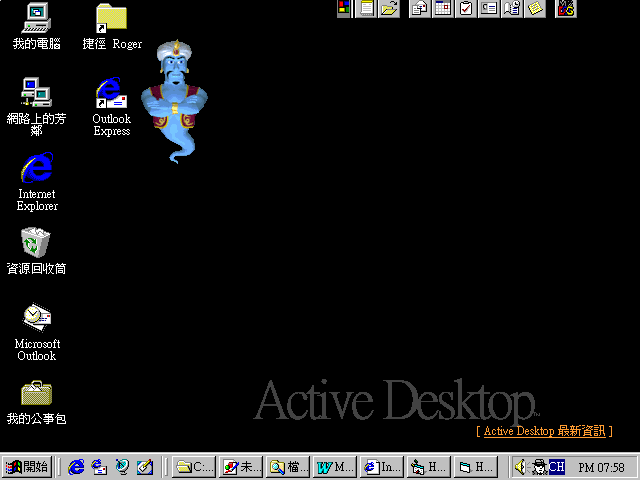Open the Office Shortcut Bar control menu
The width and height of the screenshot is (640, 480).
(344, 9)
